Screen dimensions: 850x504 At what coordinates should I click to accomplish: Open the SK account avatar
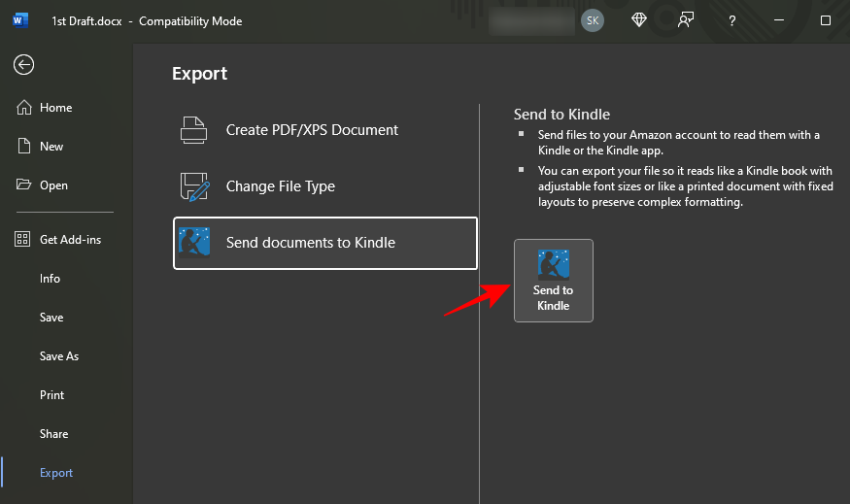point(593,20)
